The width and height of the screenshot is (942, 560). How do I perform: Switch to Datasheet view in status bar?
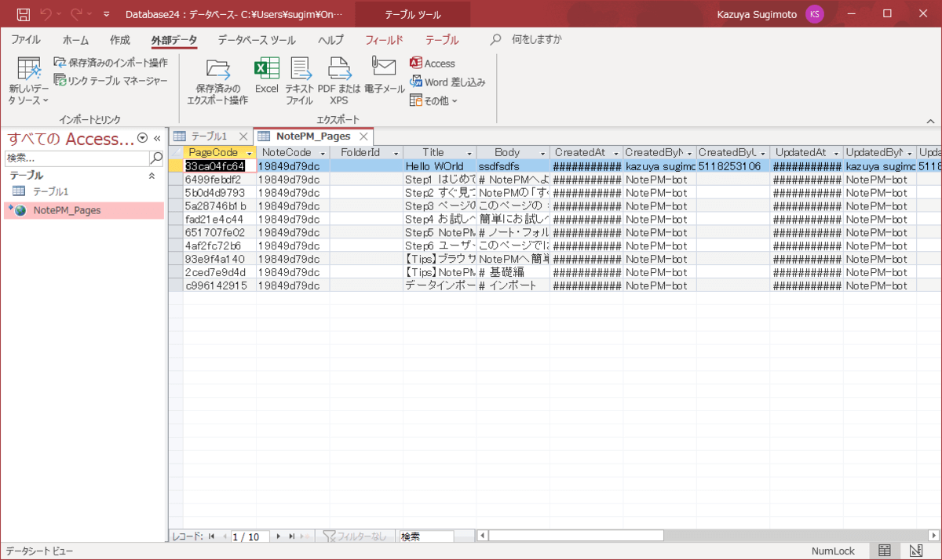click(885, 551)
